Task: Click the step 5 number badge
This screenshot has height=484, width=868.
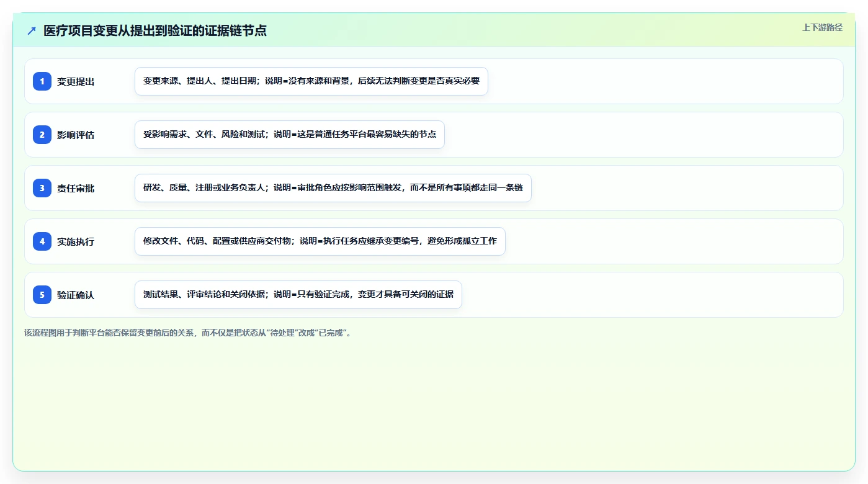Action: tap(42, 295)
